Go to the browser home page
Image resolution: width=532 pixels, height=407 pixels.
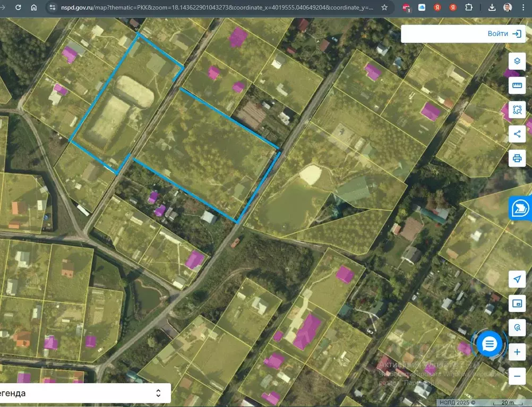point(34,7)
